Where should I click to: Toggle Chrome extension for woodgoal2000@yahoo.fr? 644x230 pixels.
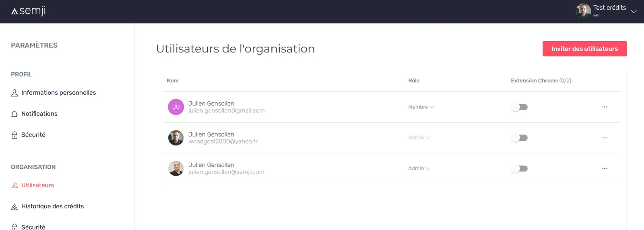click(x=519, y=138)
